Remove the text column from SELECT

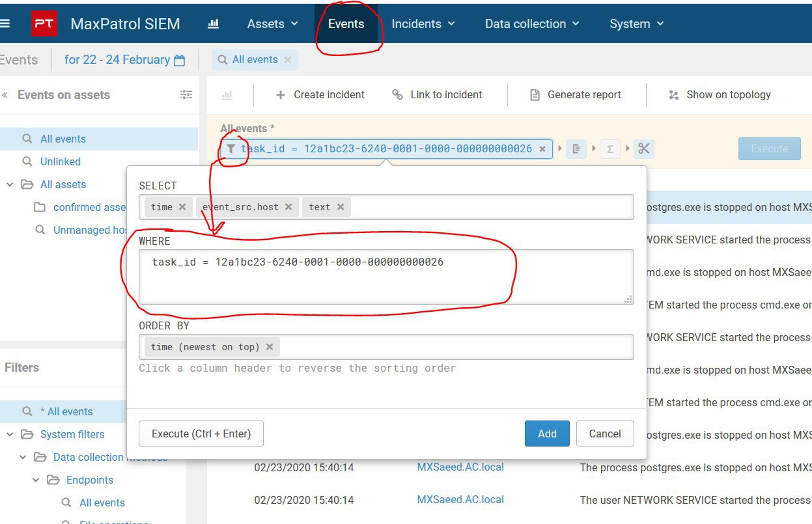click(x=340, y=207)
